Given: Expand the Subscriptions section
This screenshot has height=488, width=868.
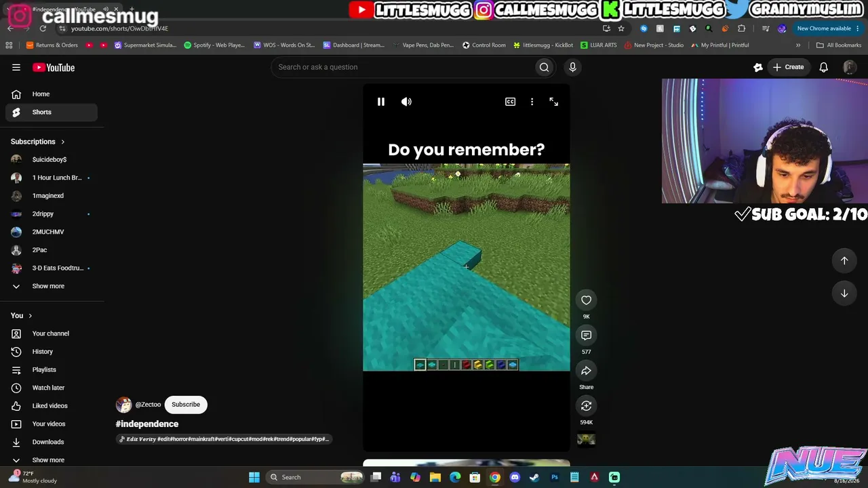Looking at the screenshot, I should pyautogui.click(x=38, y=142).
